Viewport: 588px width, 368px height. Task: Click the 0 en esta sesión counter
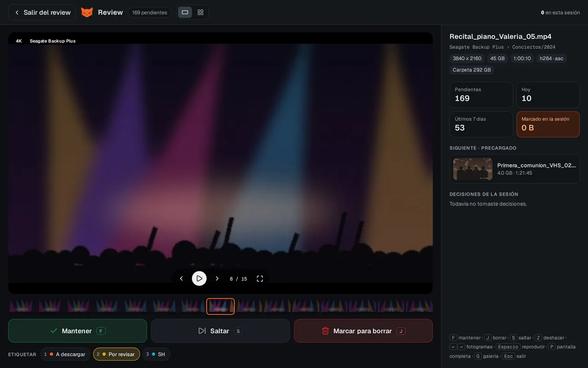click(x=560, y=12)
